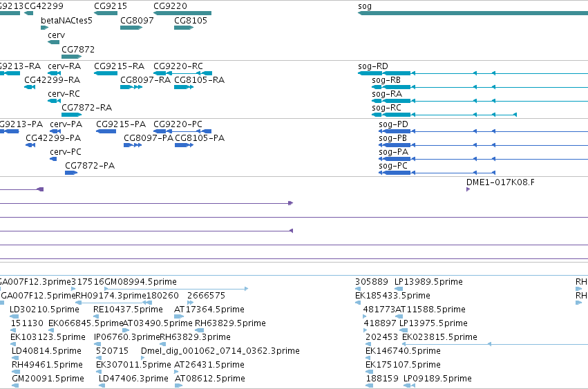This screenshot has height=389, width=588.
Task: Select the LP13975.5prime EST label
Action: pos(433,324)
